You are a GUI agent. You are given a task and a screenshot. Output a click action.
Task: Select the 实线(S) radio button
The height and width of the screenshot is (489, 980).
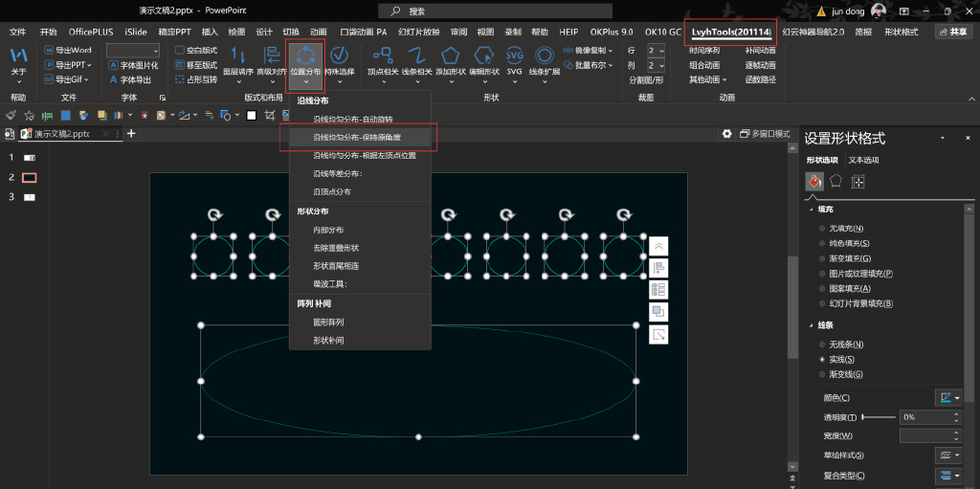[x=822, y=360]
